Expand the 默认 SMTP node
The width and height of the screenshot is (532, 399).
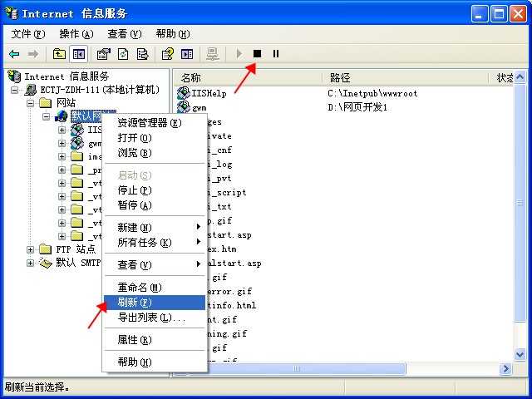coord(30,263)
